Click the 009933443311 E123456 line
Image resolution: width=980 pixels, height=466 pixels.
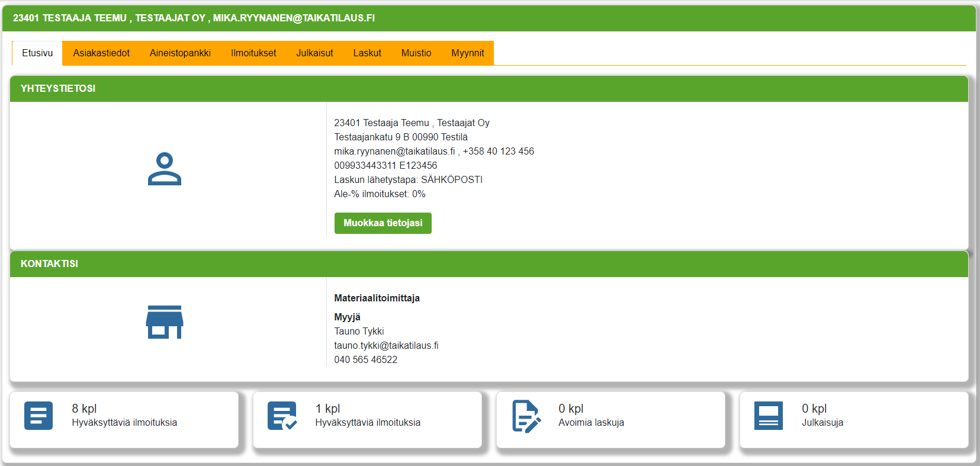(385, 166)
